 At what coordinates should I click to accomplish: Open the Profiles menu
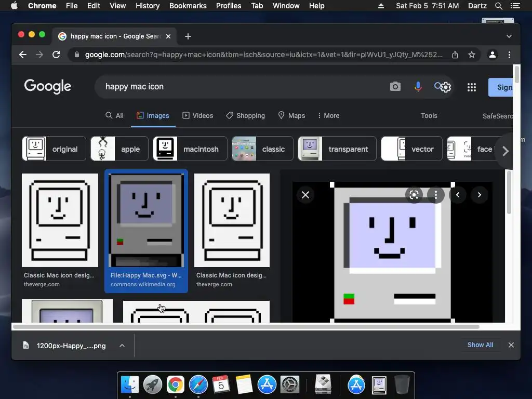point(229,6)
